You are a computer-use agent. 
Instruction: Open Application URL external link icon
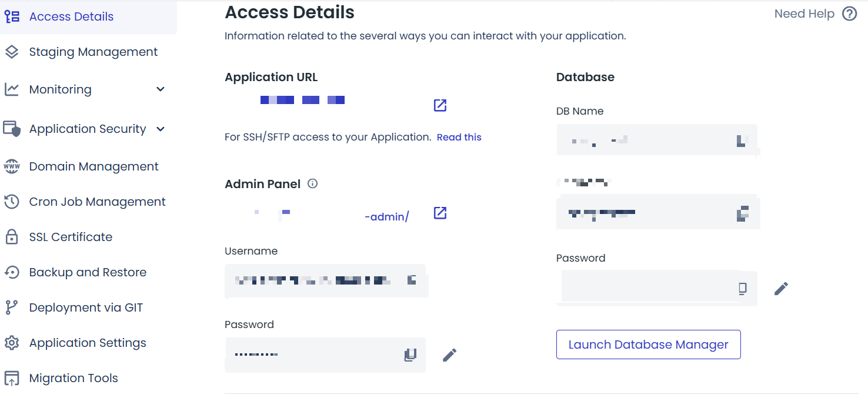click(440, 105)
